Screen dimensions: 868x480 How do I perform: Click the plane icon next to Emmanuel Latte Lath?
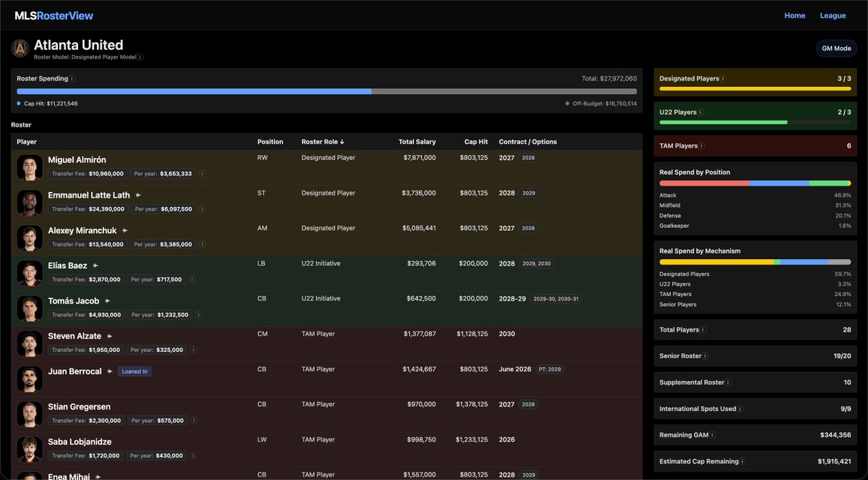[x=138, y=195]
